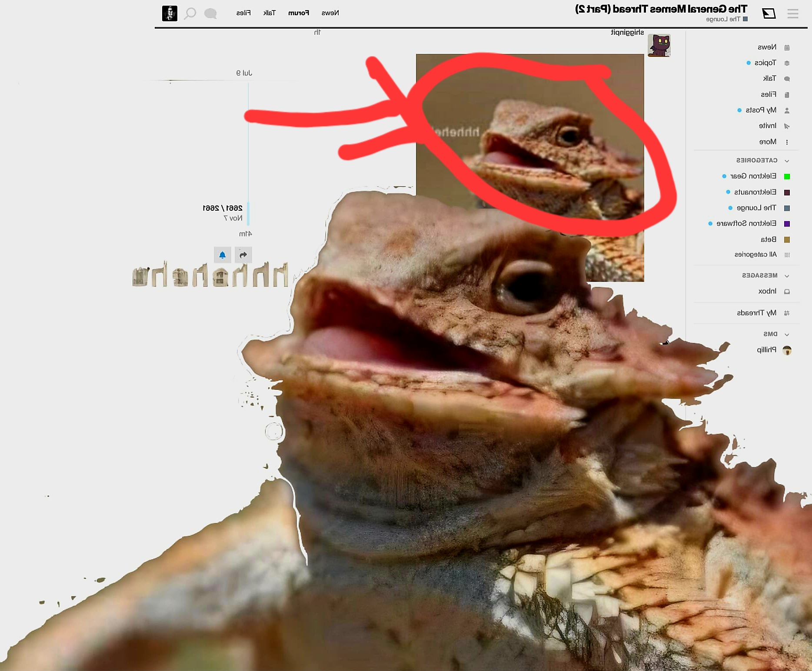
Task: Collapse the Categories section in the sidebar
Action: click(x=786, y=161)
